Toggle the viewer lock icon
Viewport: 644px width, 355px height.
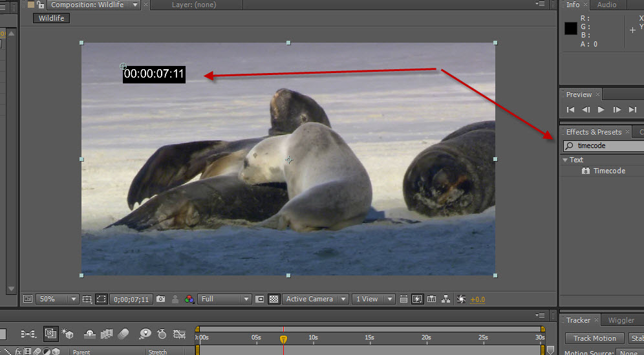(40, 5)
